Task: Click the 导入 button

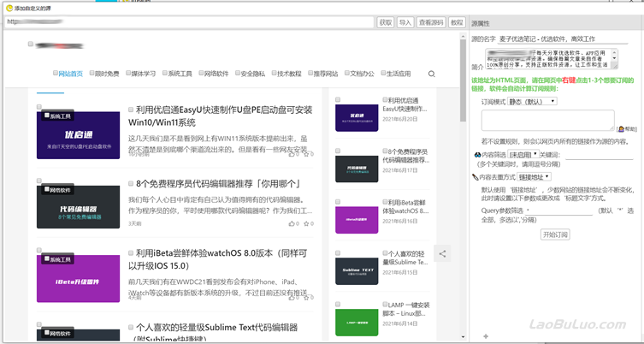Action: (405, 22)
